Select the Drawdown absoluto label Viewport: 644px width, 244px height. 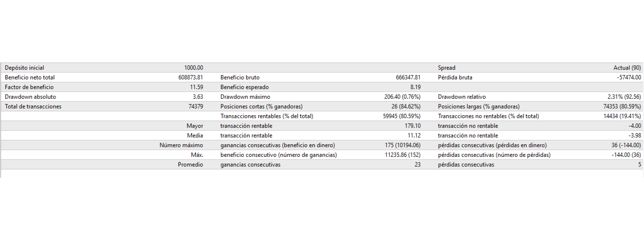click(x=30, y=97)
